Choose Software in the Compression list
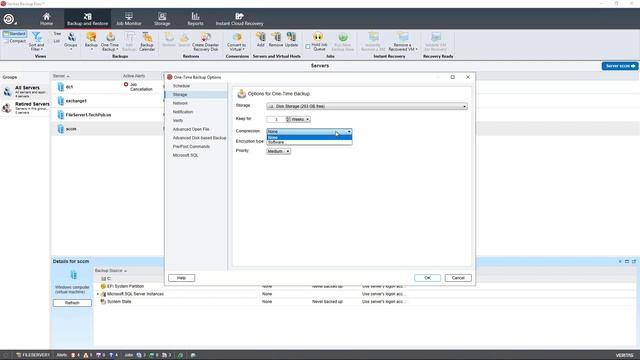This screenshot has width=640, height=360. click(x=309, y=142)
